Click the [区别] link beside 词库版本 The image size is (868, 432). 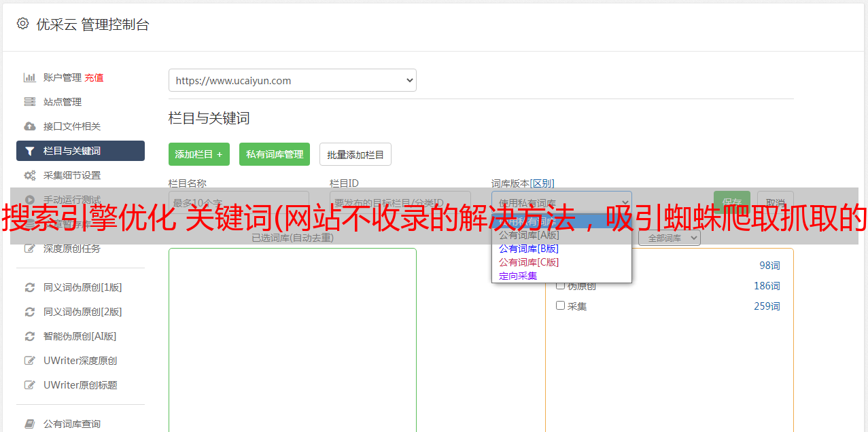coord(542,183)
